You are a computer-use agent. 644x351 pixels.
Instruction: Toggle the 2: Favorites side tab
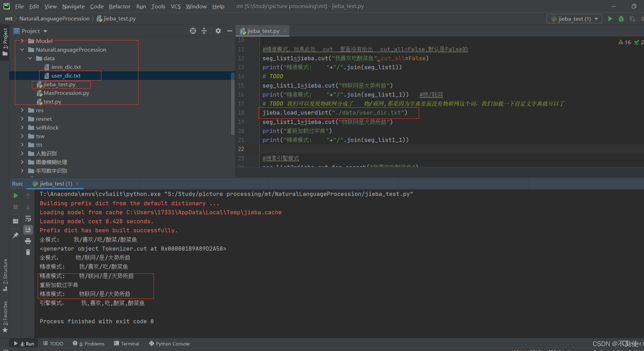(5, 317)
